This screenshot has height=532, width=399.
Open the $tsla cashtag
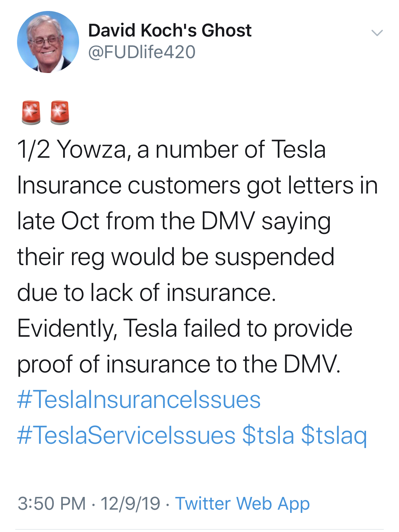[x=268, y=436]
